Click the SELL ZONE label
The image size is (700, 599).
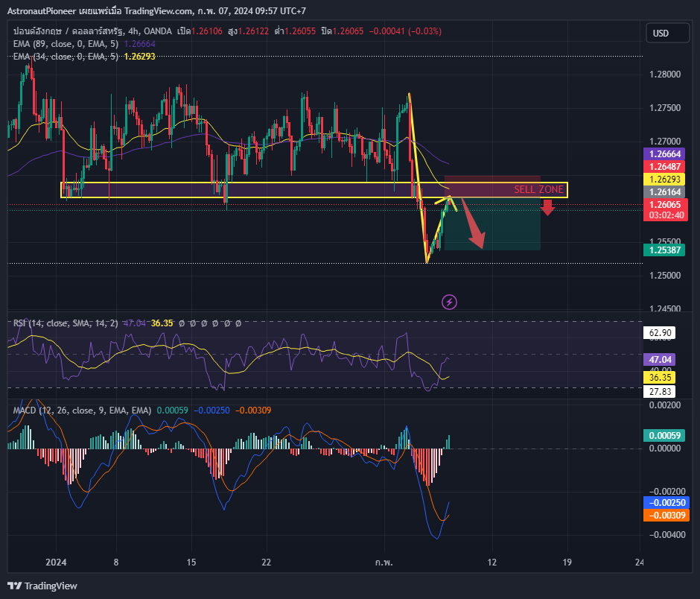538,189
